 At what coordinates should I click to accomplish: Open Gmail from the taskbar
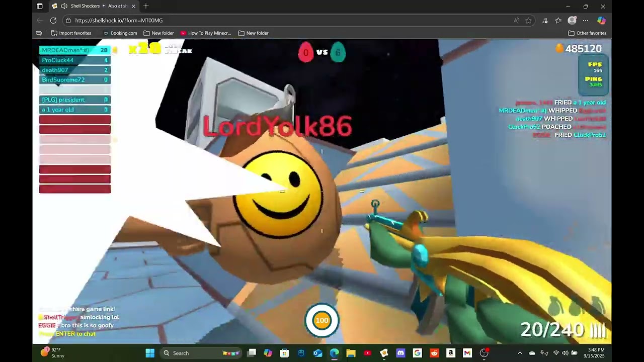point(467,353)
